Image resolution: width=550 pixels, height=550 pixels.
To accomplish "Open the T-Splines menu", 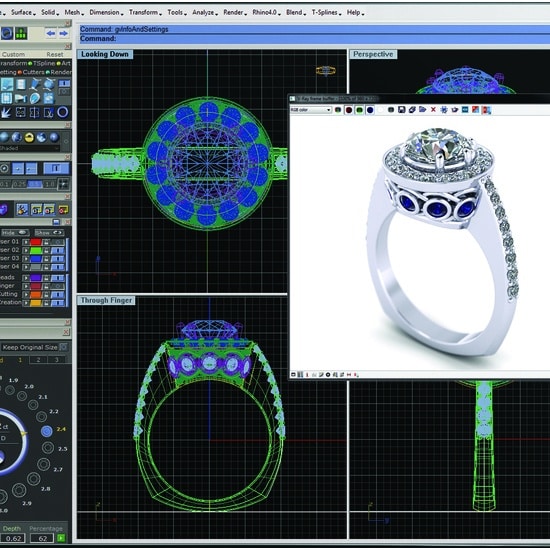I will click(x=327, y=13).
